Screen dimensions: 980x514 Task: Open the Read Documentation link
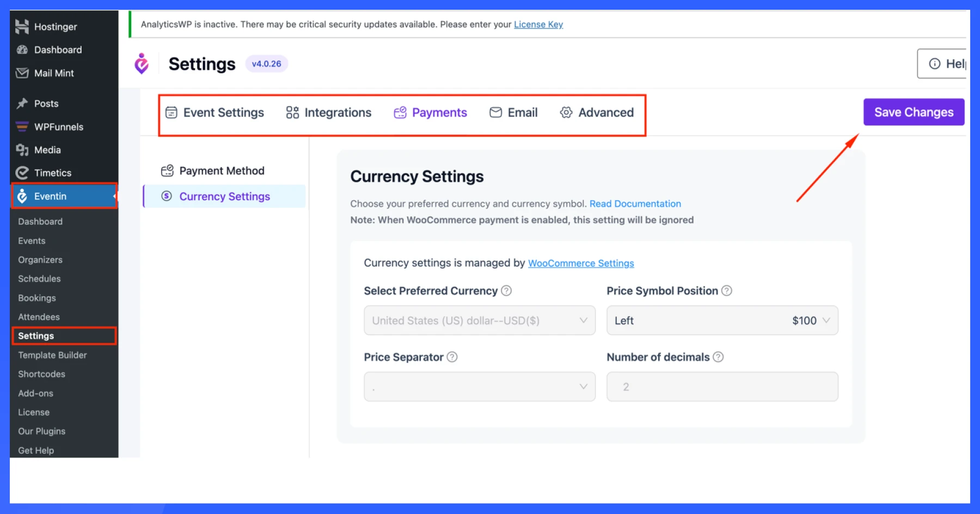[635, 203]
